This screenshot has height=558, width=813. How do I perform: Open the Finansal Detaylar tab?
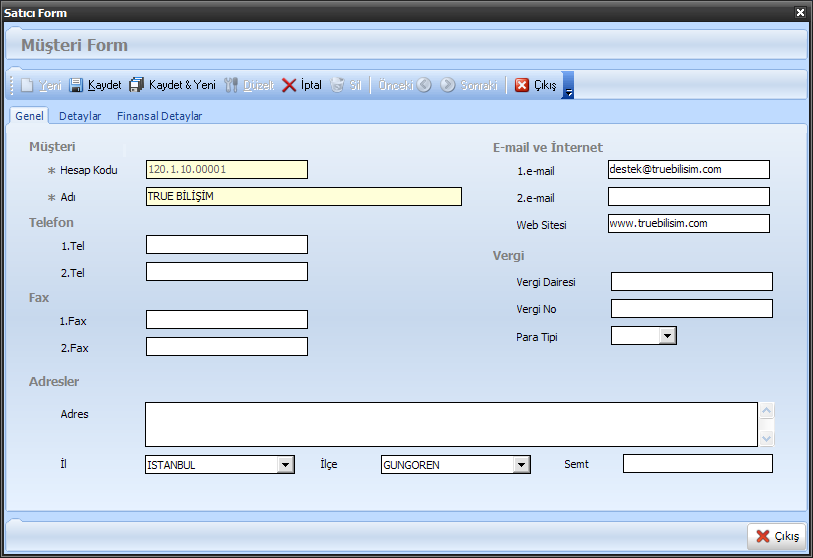coord(159,116)
